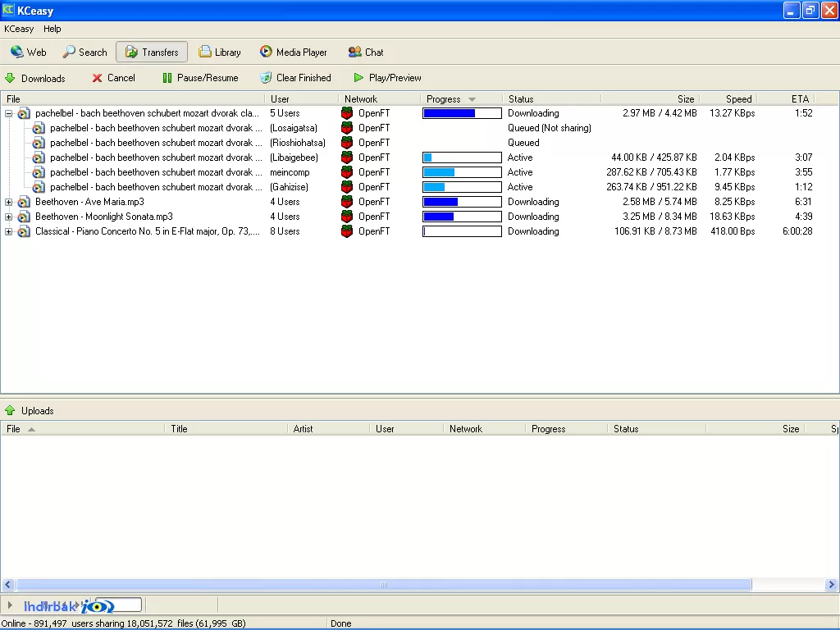Sort downloads by the ETA column
Screen dimensions: 840x630
pos(786,99)
